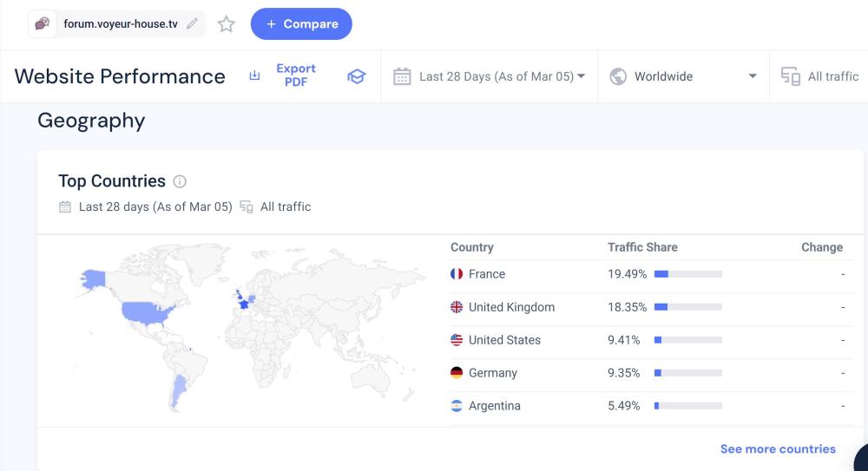This screenshot has width=868, height=471.
Task: Open the All traffic device filter
Action: click(x=820, y=76)
